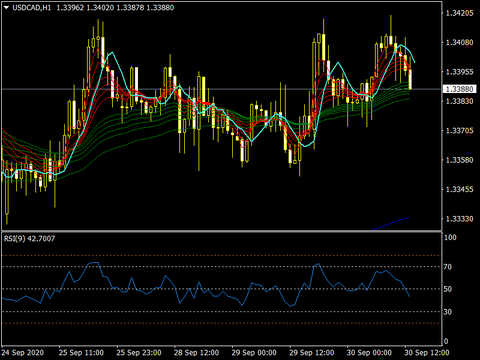Click the current price label 1.33880
Viewport: 480px width, 360px height.
tap(460, 89)
